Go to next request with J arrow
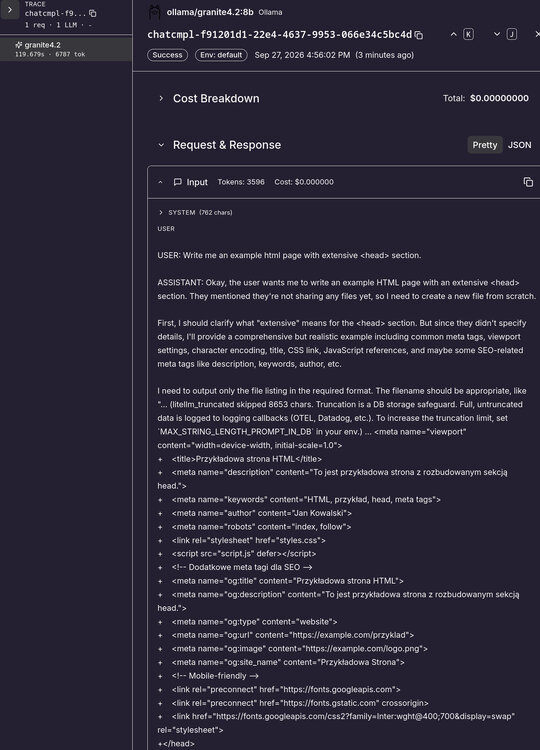The image size is (540, 750). coord(496,34)
